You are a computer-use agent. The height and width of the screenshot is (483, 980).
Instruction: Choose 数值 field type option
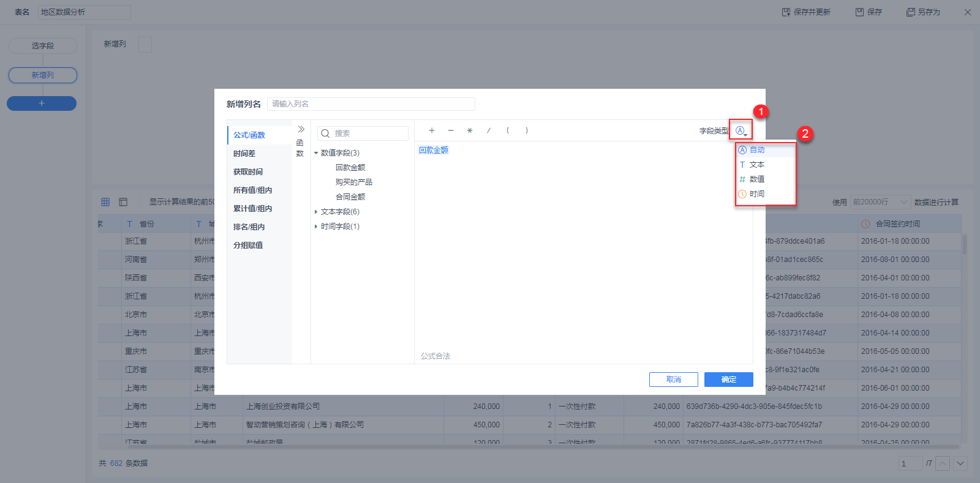(x=766, y=179)
